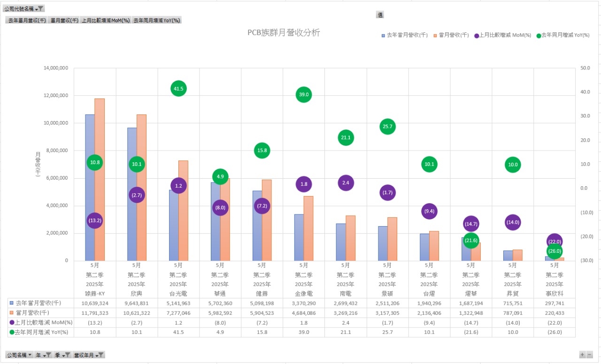
Task: Select the purple (9.4) bubble for 台燿
Action: 429,212
